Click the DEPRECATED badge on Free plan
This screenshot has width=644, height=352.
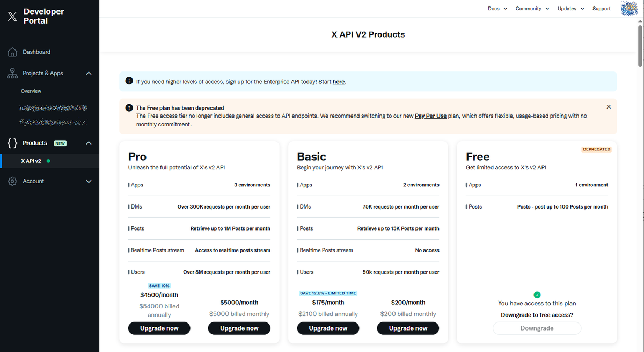point(597,149)
